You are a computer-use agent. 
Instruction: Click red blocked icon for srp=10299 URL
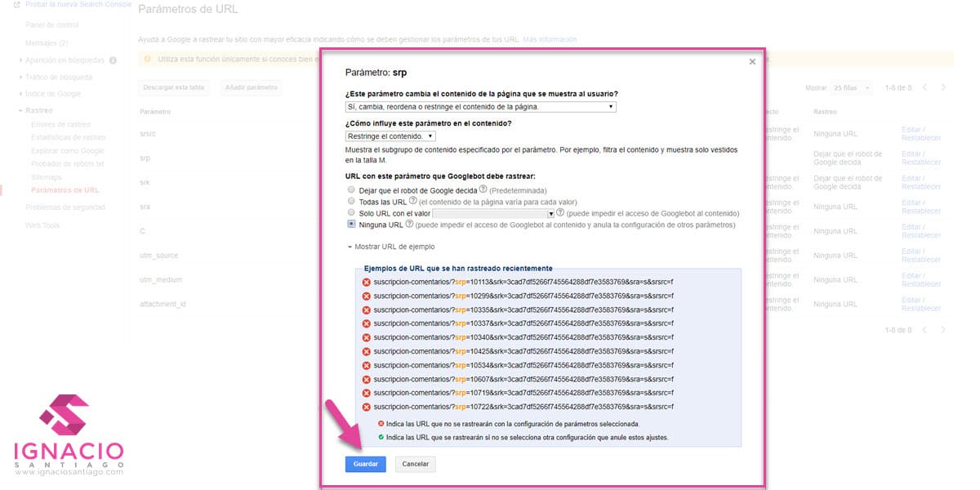tap(367, 296)
